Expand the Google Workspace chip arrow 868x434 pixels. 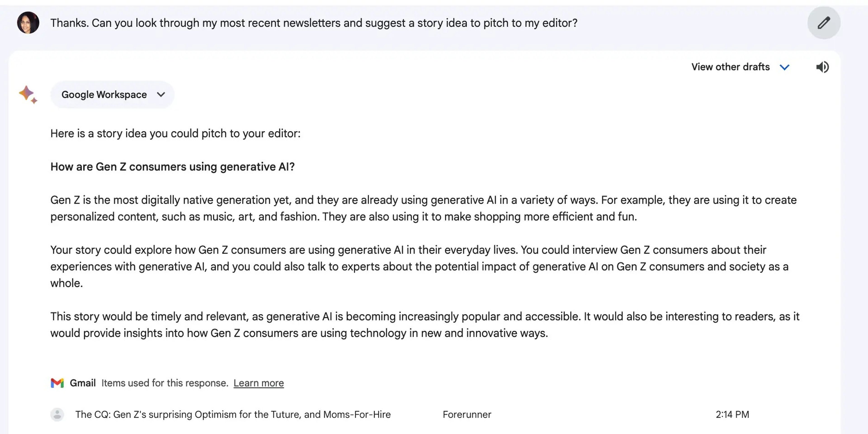point(161,95)
